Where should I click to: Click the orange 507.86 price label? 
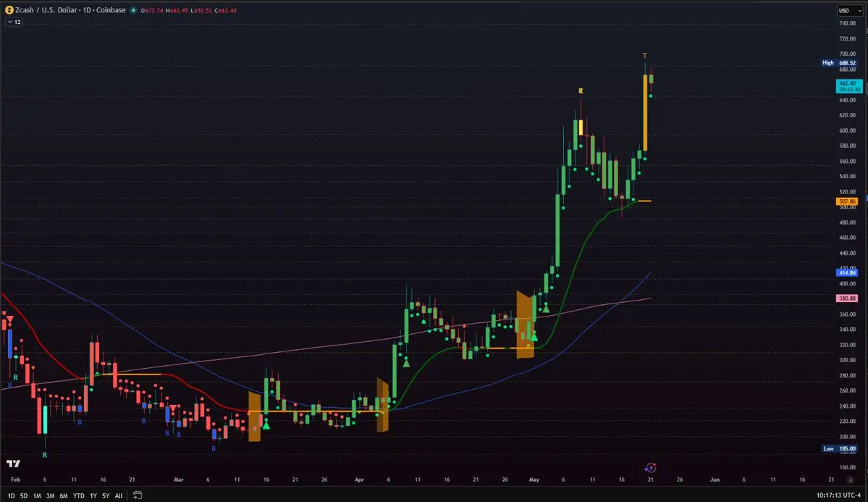(847, 201)
